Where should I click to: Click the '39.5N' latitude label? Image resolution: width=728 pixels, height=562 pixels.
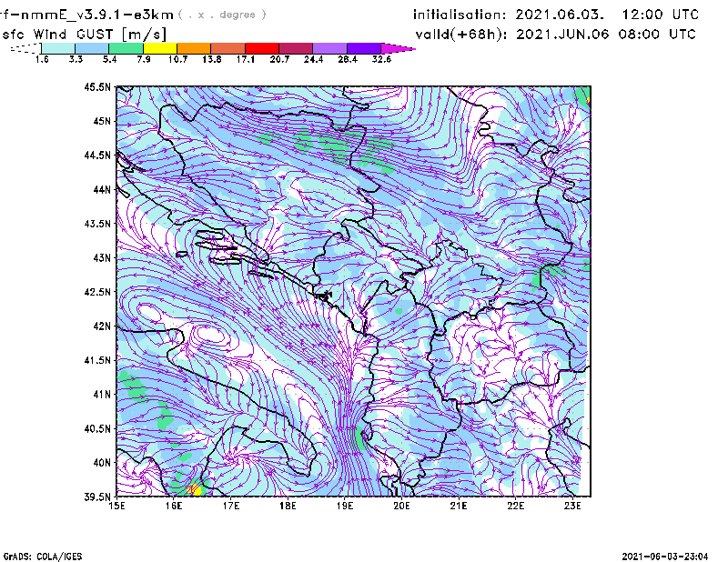click(x=97, y=497)
